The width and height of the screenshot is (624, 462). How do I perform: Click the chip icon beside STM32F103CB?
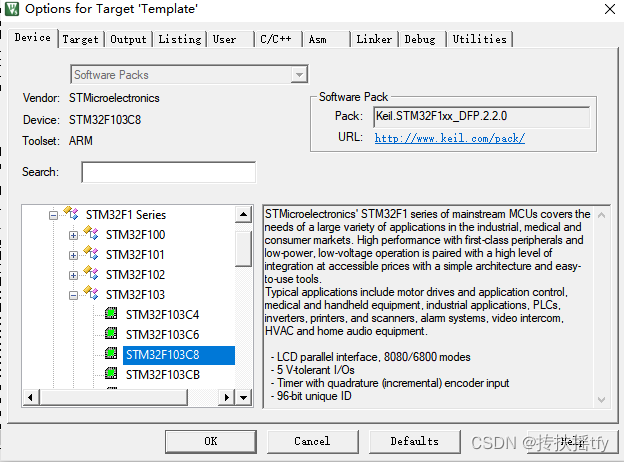[111, 374]
